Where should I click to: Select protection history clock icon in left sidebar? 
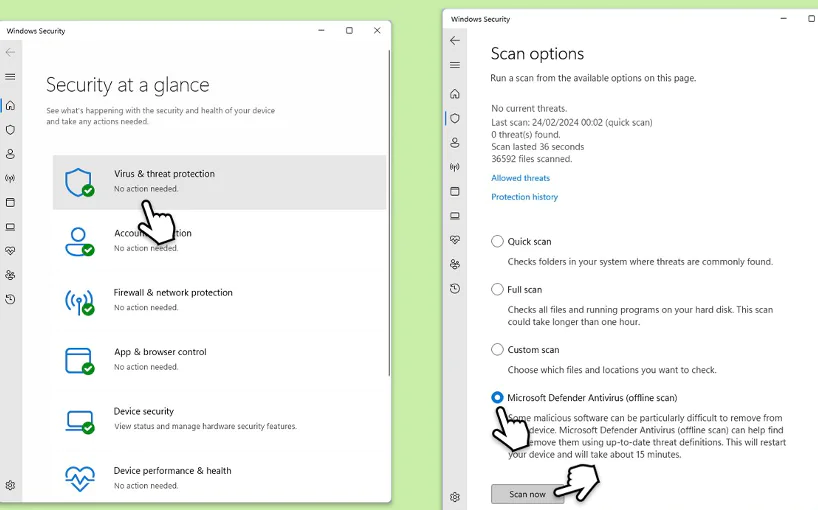pyautogui.click(x=10, y=299)
